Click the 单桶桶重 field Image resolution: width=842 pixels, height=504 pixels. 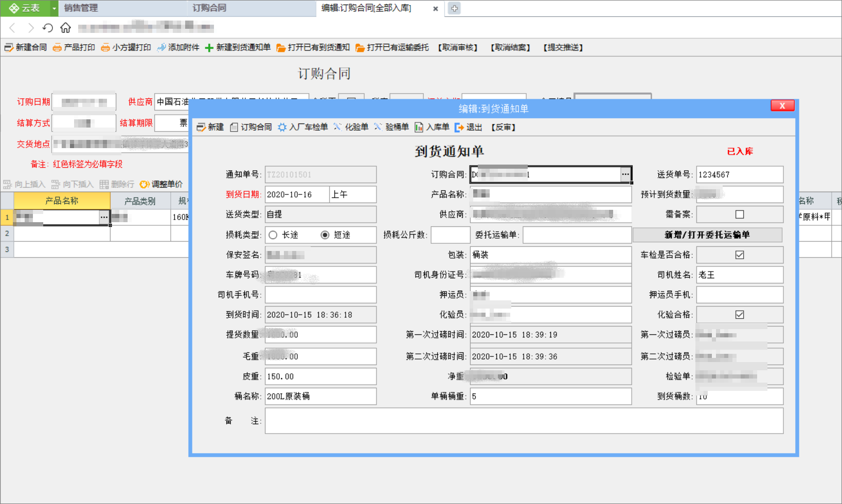pyautogui.click(x=551, y=396)
